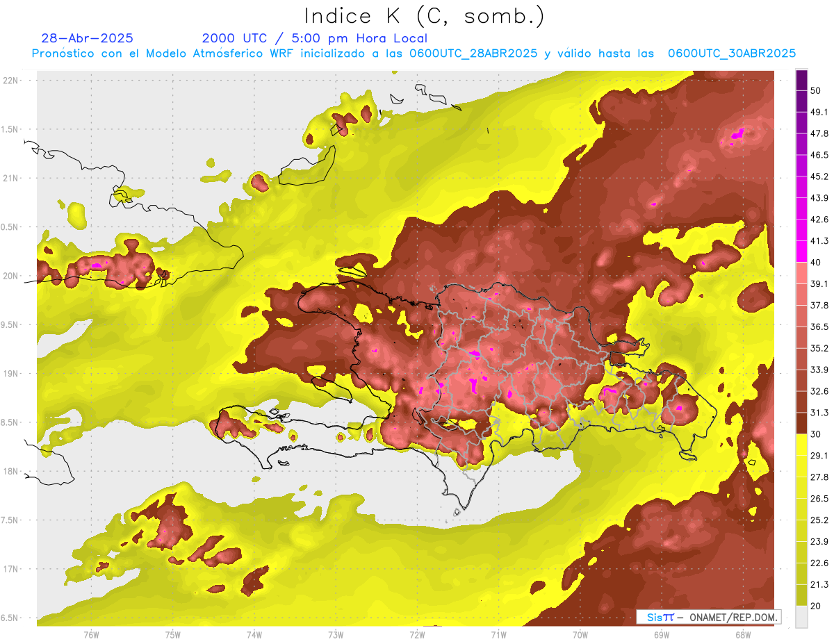Click the color scale value '41.3'

tap(819, 241)
